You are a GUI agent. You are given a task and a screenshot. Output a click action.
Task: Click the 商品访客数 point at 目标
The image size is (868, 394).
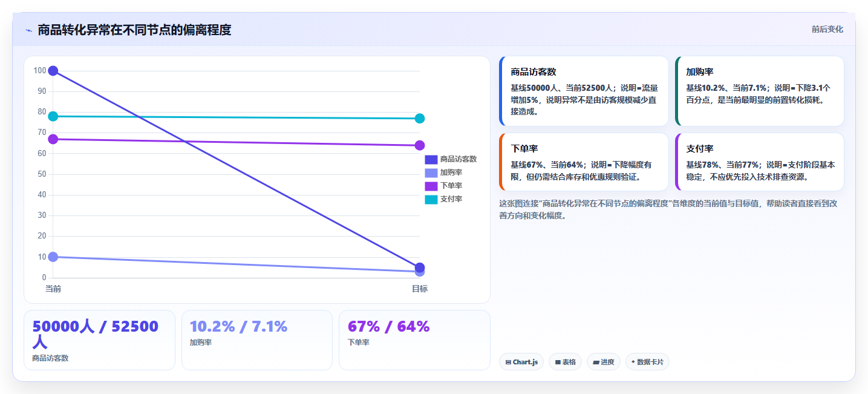420,268
